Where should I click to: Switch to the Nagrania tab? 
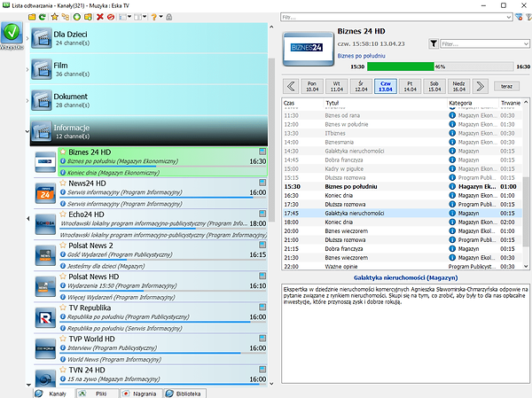point(140,394)
